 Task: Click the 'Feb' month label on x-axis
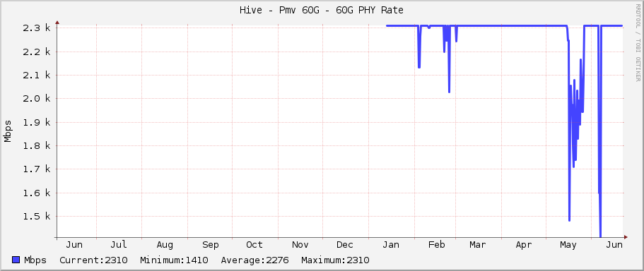pos(437,245)
